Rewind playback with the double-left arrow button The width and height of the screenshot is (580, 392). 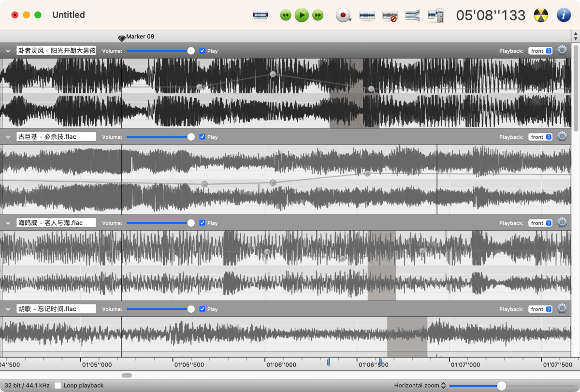pyautogui.click(x=286, y=15)
